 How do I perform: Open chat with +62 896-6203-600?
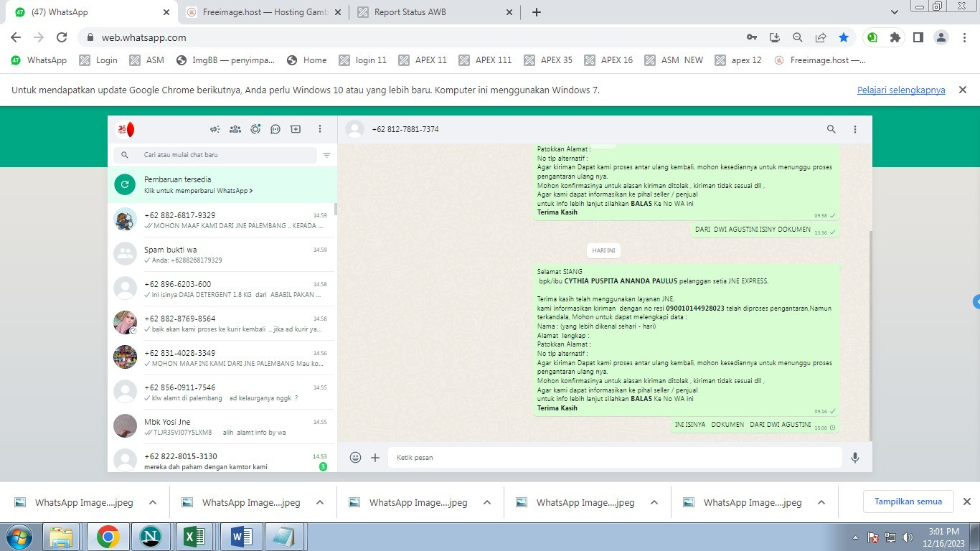pyautogui.click(x=222, y=288)
